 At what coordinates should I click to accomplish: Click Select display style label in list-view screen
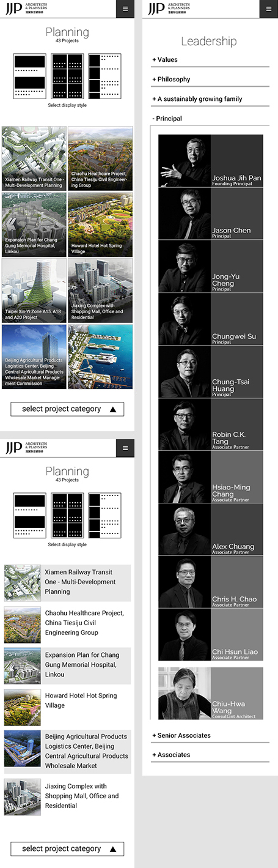pyautogui.click(x=67, y=544)
